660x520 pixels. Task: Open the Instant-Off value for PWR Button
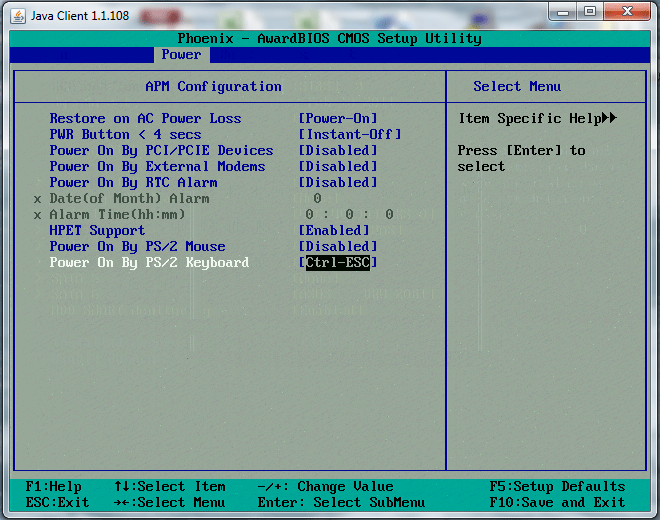(350, 134)
